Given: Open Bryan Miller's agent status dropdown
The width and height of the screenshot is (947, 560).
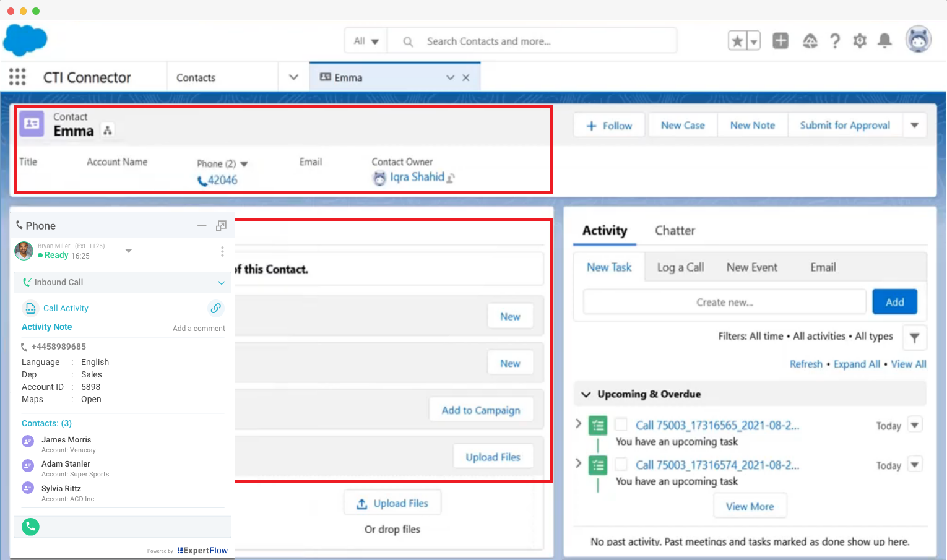Looking at the screenshot, I should point(128,251).
